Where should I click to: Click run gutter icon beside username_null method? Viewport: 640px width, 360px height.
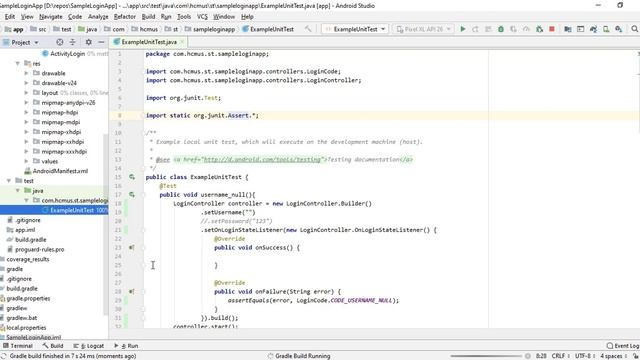132,195
